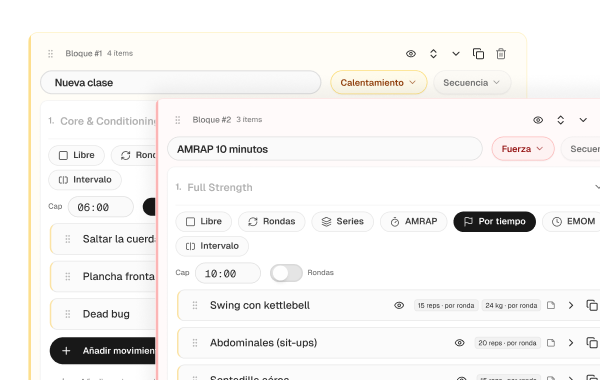
Task: Select Rondas mode in Bloque #2
Action: 272,222
